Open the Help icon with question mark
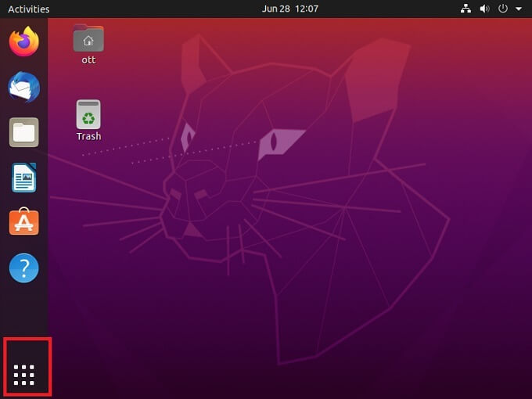The width and height of the screenshot is (532, 399). point(23,268)
